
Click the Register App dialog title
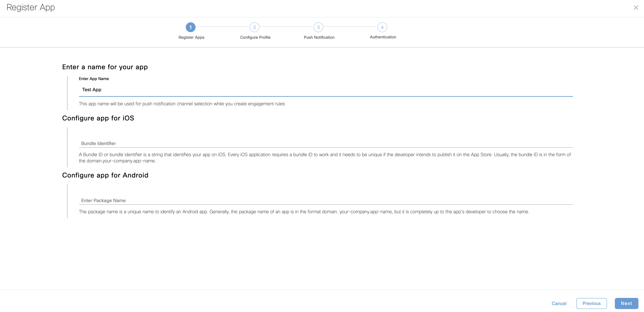[x=30, y=8]
